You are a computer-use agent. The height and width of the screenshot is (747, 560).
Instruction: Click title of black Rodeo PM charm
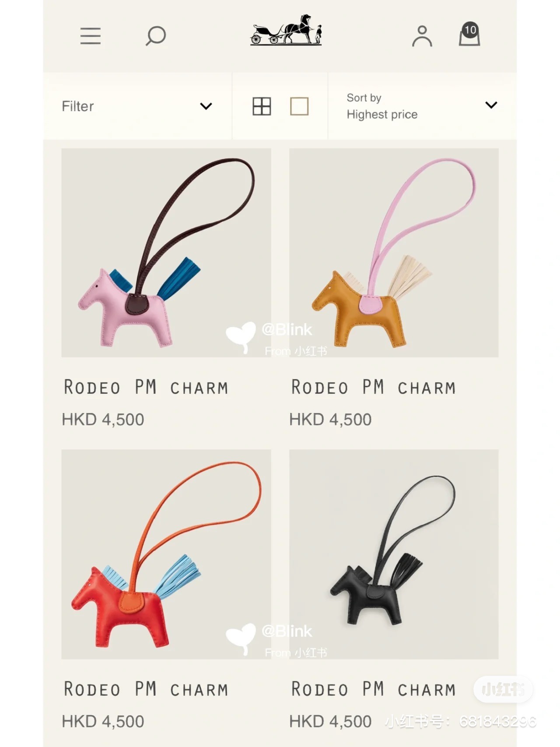pos(374,689)
